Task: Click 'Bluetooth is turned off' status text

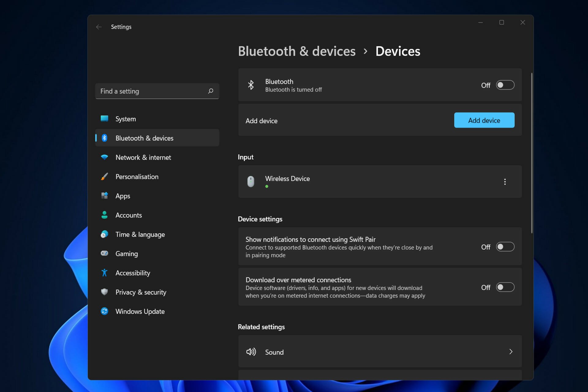Action: pos(293,90)
